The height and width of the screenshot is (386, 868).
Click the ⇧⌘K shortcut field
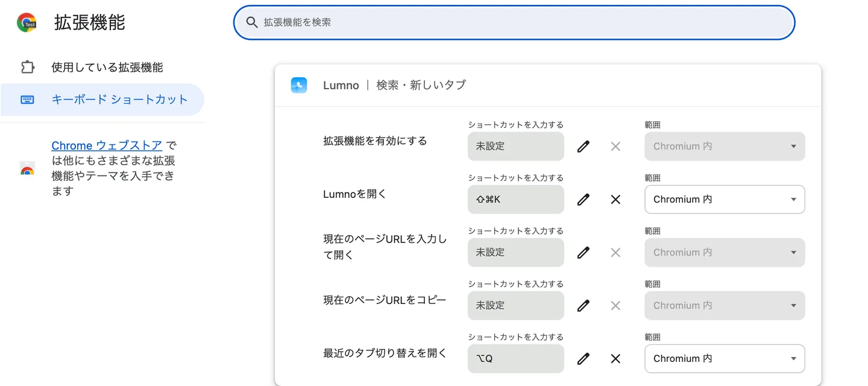(516, 200)
